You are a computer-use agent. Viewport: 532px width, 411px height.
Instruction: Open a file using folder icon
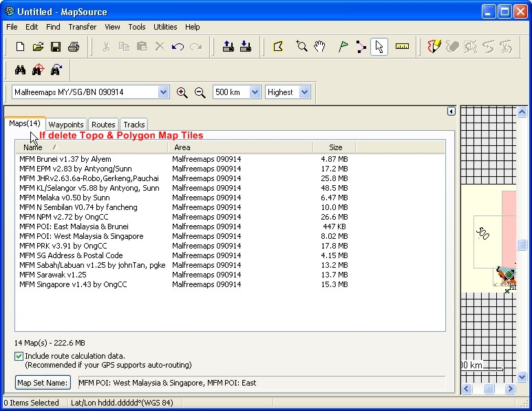[38, 47]
